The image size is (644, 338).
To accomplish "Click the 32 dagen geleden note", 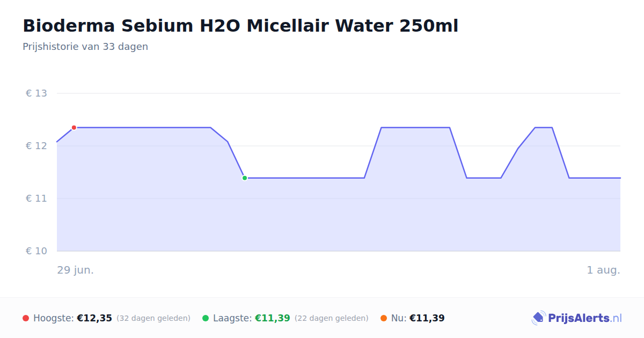I will (x=153, y=318).
